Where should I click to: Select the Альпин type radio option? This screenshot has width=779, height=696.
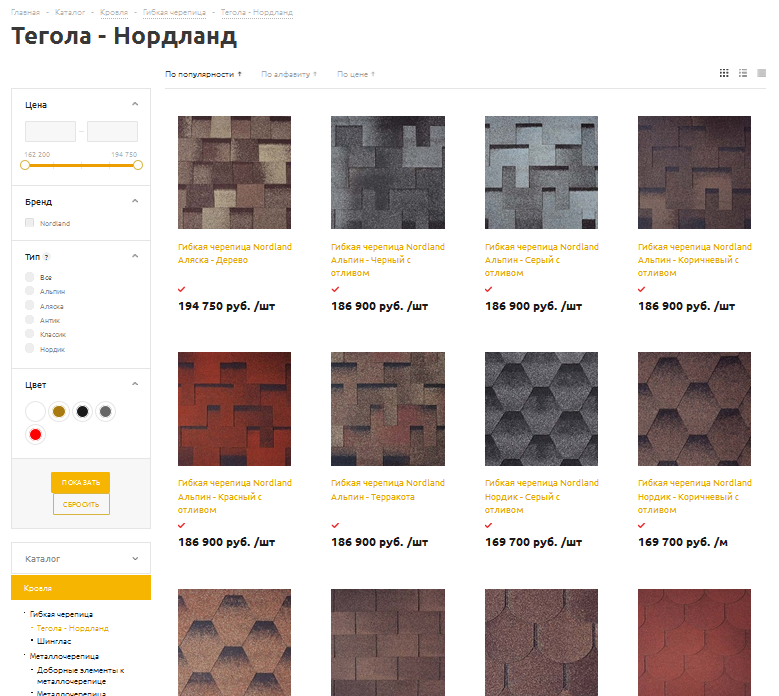tap(30, 291)
